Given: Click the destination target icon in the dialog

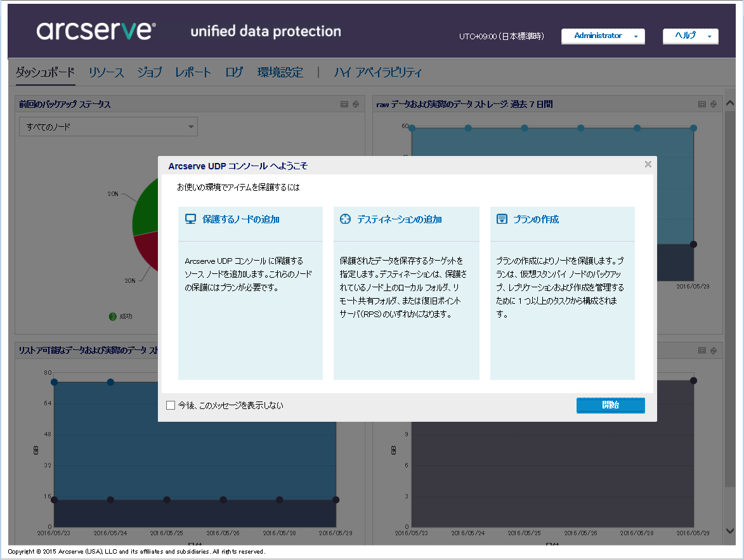Looking at the screenshot, I should click(x=345, y=219).
